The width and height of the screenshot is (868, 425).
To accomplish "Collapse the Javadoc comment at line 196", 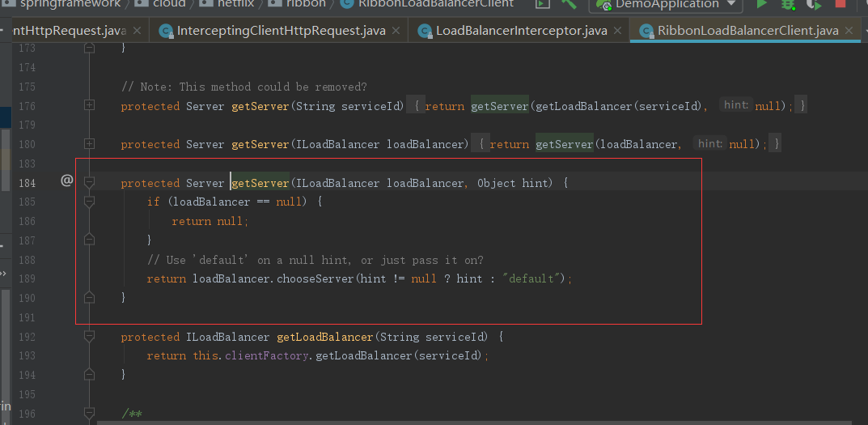I will coord(89,413).
